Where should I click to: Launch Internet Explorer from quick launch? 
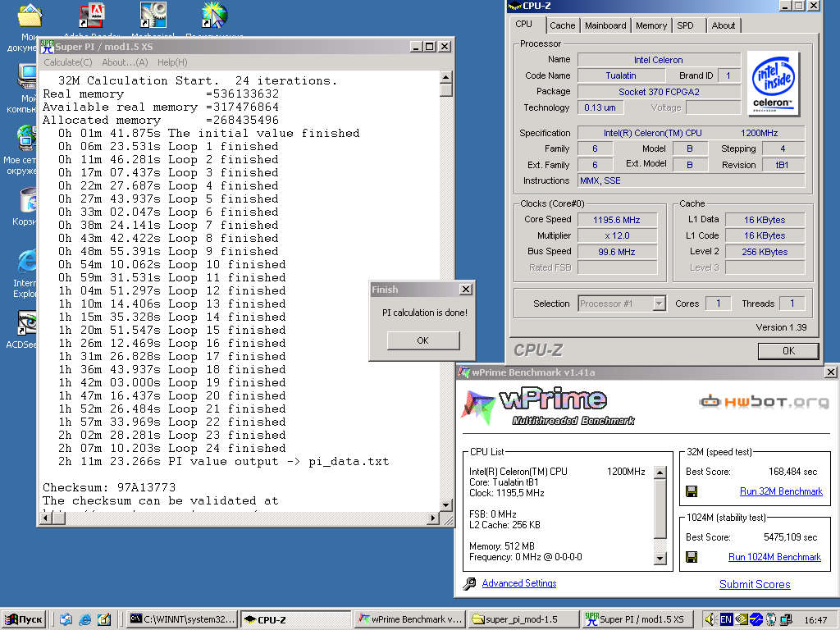click(x=84, y=619)
